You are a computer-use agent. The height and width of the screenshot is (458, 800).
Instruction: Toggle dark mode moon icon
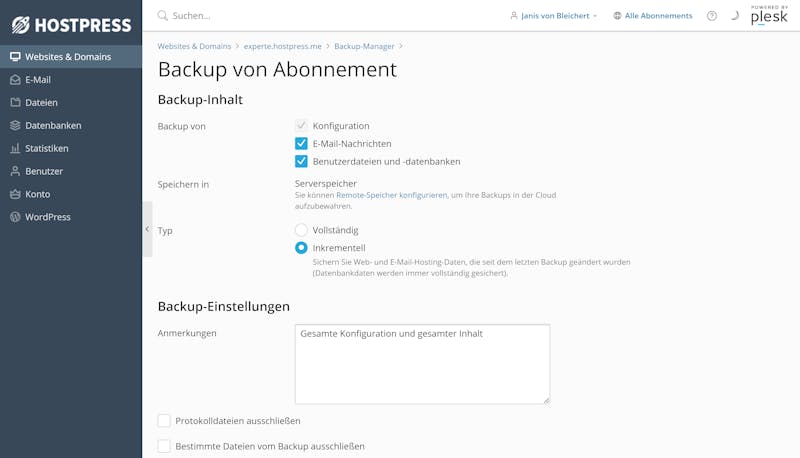point(735,16)
